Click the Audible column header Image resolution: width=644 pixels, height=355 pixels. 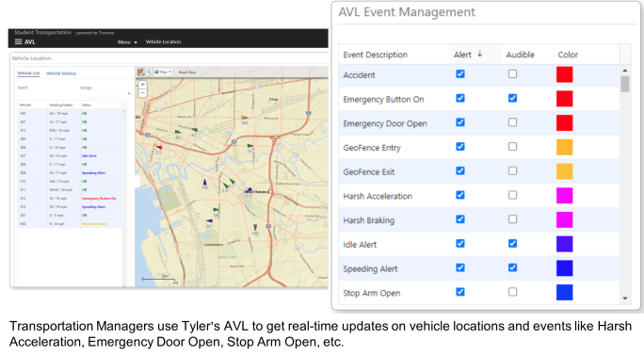tap(520, 55)
